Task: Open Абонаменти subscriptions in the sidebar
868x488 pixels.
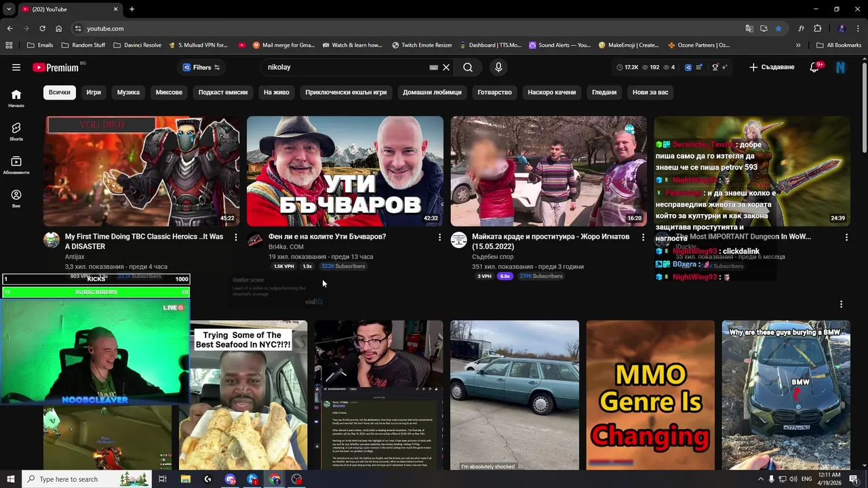Action: (16, 165)
